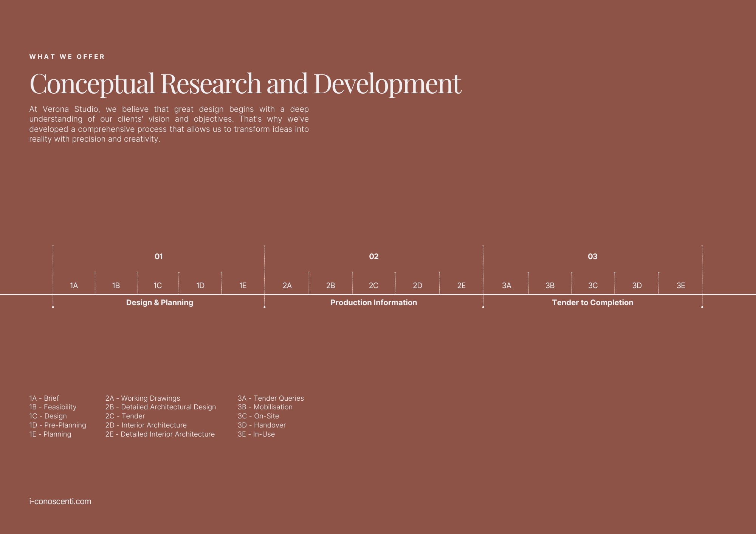The width and height of the screenshot is (756, 534).
Task: Click stage 1E on the timeline
Action: 243,286
